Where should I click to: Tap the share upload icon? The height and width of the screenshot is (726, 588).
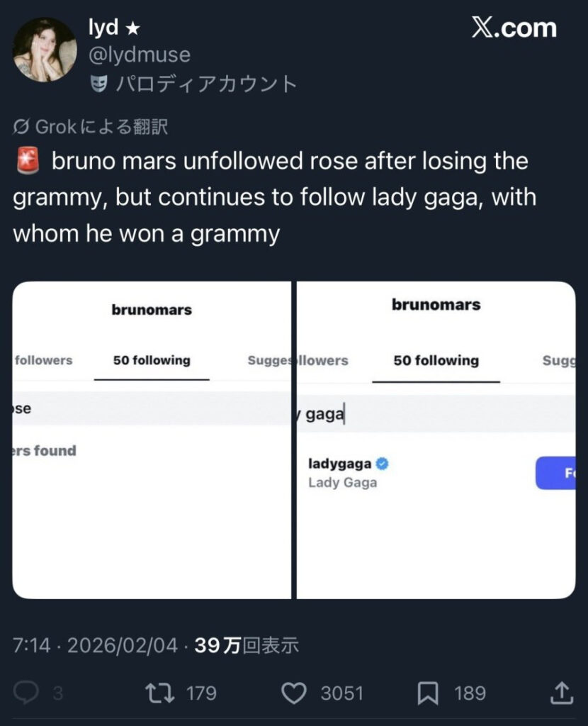561,693
